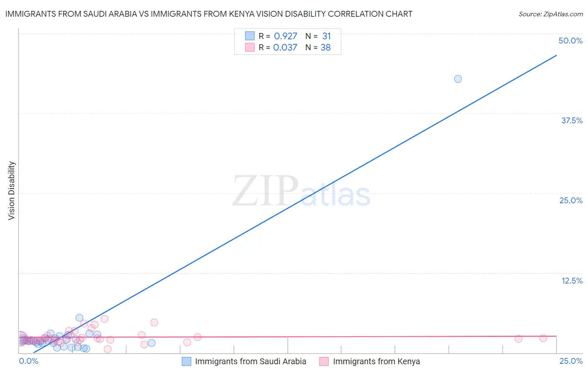The width and height of the screenshot is (588, 373).
Task: Click the blue Saudi Arabia legend swatch at bottom
Action: click(187, 361)
